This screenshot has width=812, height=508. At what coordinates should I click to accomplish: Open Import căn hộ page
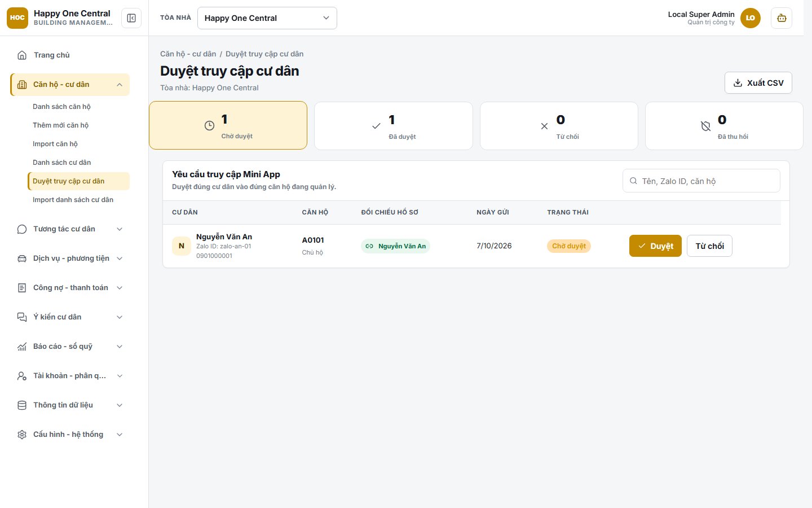[x=78, y=144]
